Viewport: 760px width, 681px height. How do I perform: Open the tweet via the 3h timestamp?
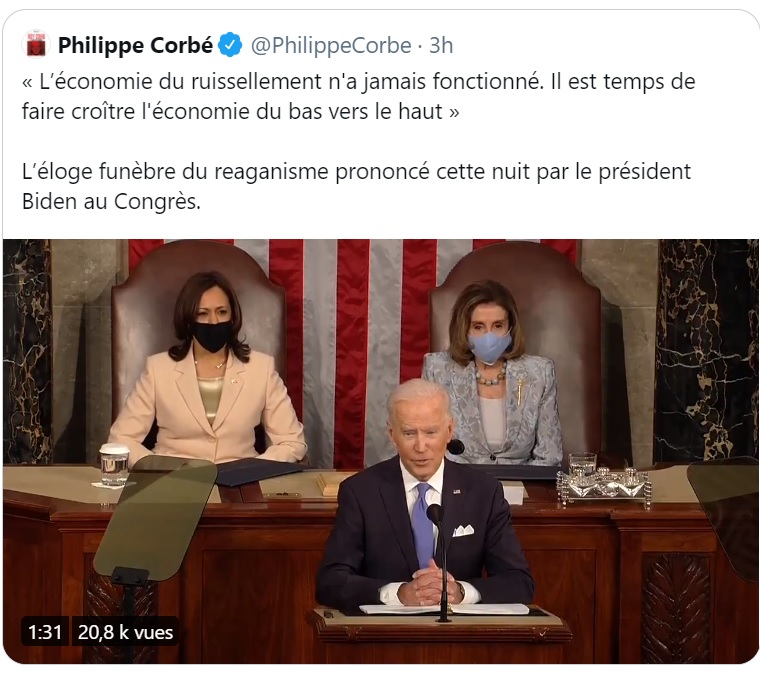tap(441, 46)
